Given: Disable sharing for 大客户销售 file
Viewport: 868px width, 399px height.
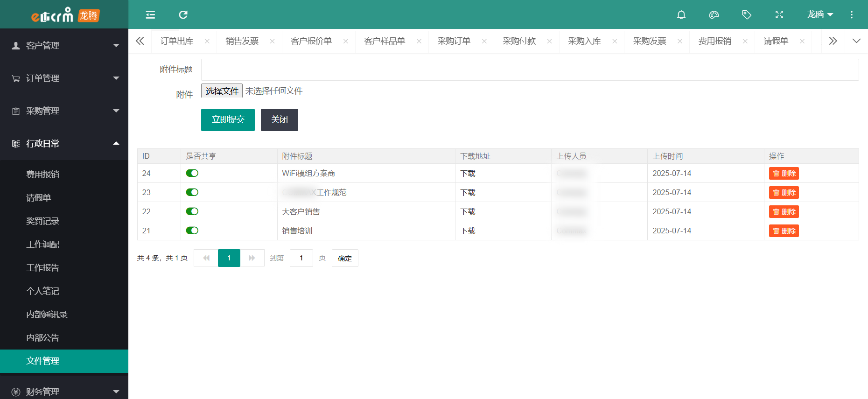Looking at the screenshot, I should 192,211.
